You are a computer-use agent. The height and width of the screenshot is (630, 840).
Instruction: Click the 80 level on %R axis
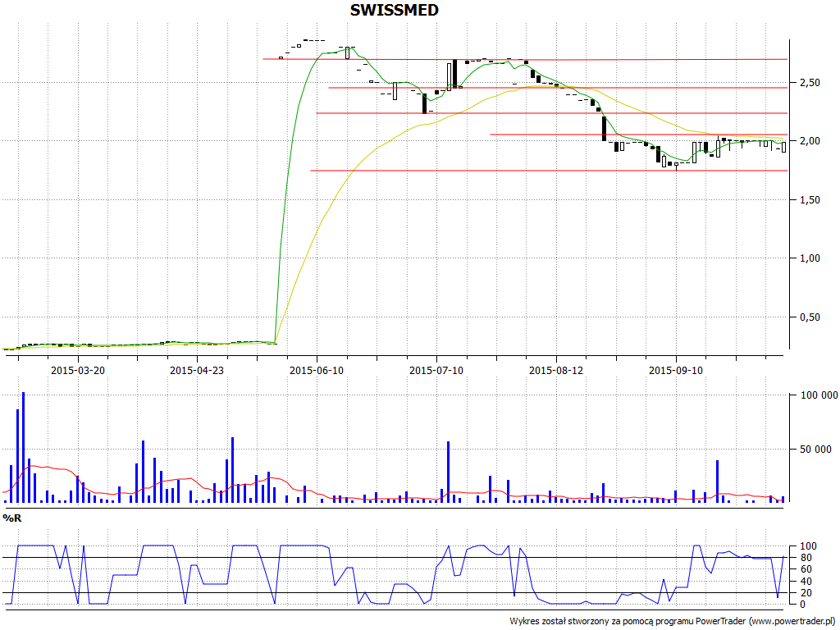806,558
